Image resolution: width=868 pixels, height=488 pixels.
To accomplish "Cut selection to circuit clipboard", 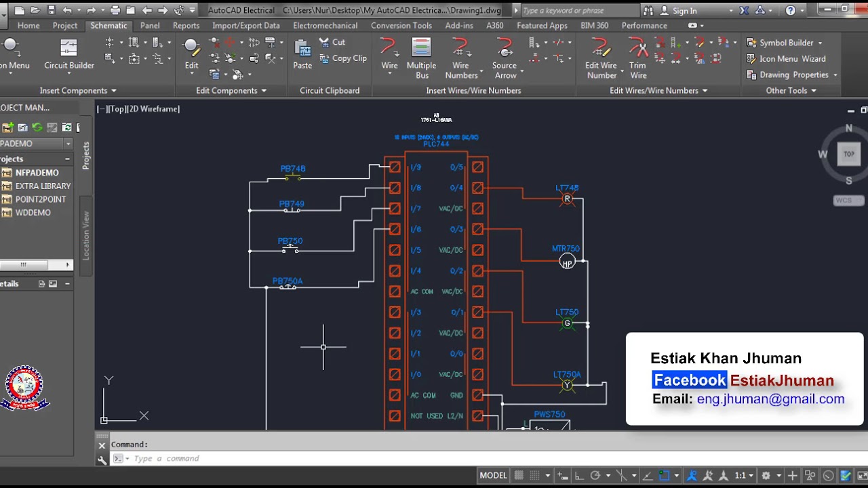I will tap(332, 42).
